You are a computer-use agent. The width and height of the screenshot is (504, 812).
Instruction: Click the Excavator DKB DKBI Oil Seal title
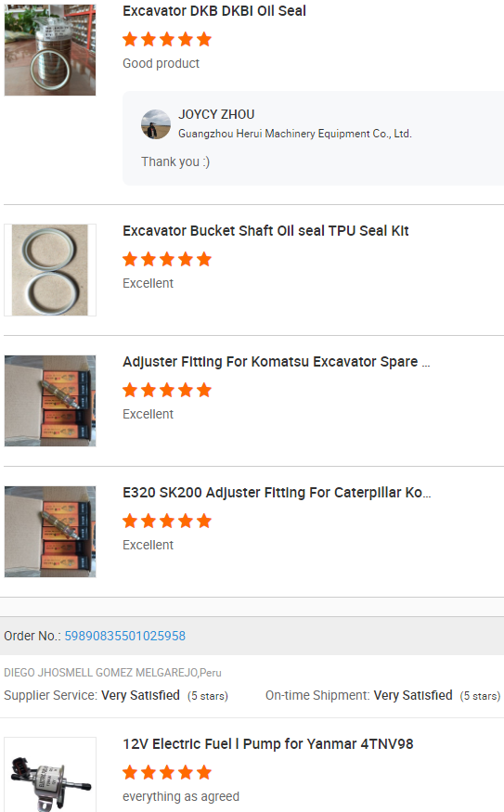pos(213,11)
